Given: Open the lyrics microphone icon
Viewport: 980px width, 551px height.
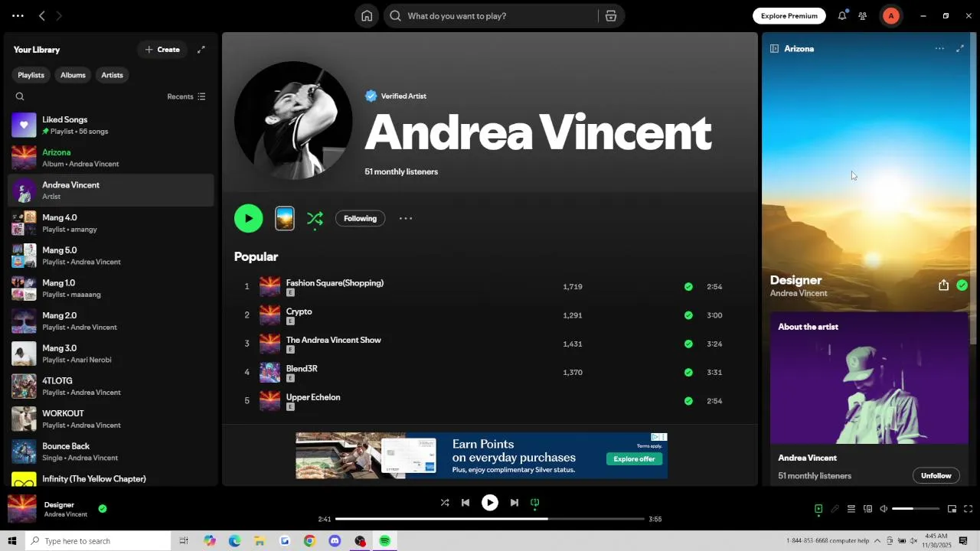Looking at the screenshot, I should [x=835, y=509].
